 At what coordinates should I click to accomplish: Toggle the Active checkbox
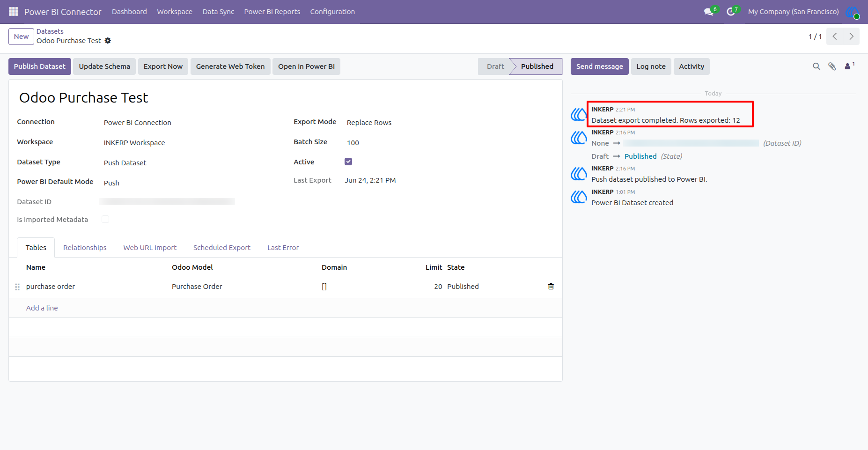point(348,162)
